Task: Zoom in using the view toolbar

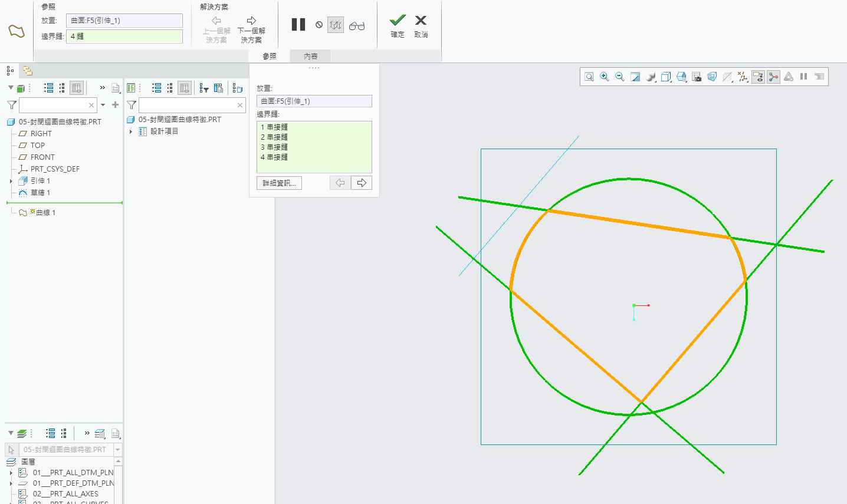Action: (605, 77)
